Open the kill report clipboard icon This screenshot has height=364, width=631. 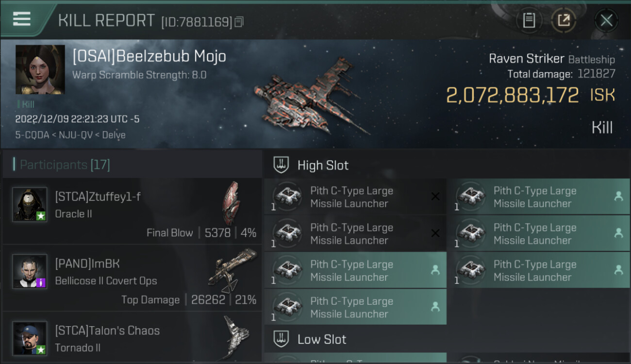pos(529,20)
